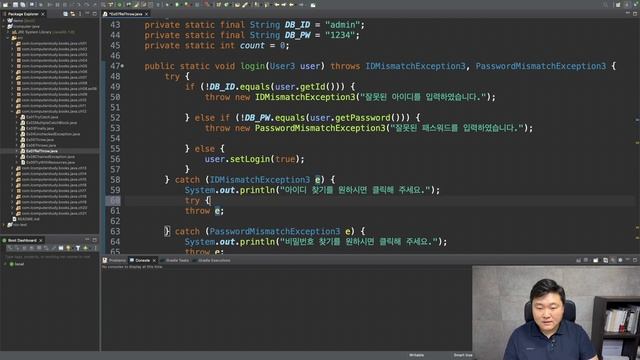This screenshot has width=640, height=360.
Task: Close the Package Explorer tab
Action: 43,14
